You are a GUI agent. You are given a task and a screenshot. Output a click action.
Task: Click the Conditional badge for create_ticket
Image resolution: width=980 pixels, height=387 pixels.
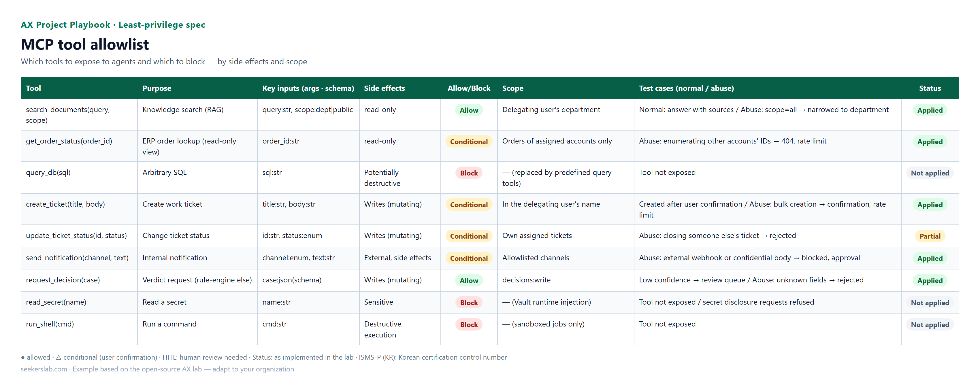(x=469, y=205)
